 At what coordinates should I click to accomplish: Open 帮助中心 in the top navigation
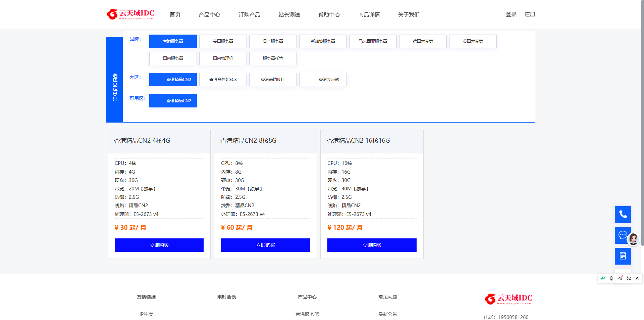[329, 14]
